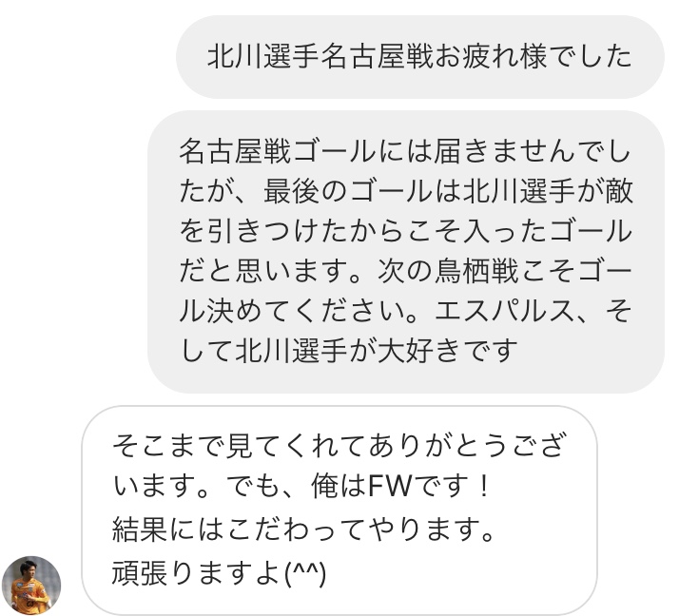The width and height of the screenshot is (679, 616).
Task: Click the letters 'FW' in the reply
Action: [x=390, y=486]
